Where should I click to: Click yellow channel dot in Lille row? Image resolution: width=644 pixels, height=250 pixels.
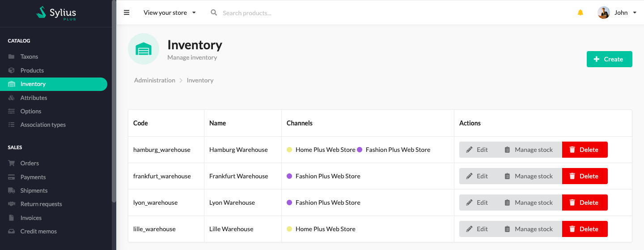(289, 229)
